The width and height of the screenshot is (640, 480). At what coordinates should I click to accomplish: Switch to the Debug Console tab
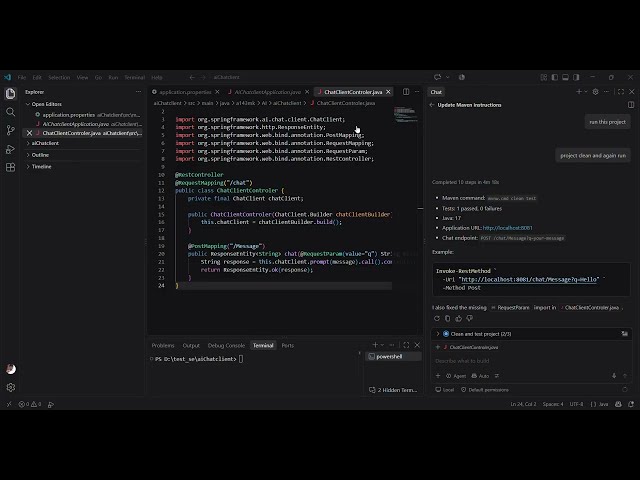tap(226, 345)
